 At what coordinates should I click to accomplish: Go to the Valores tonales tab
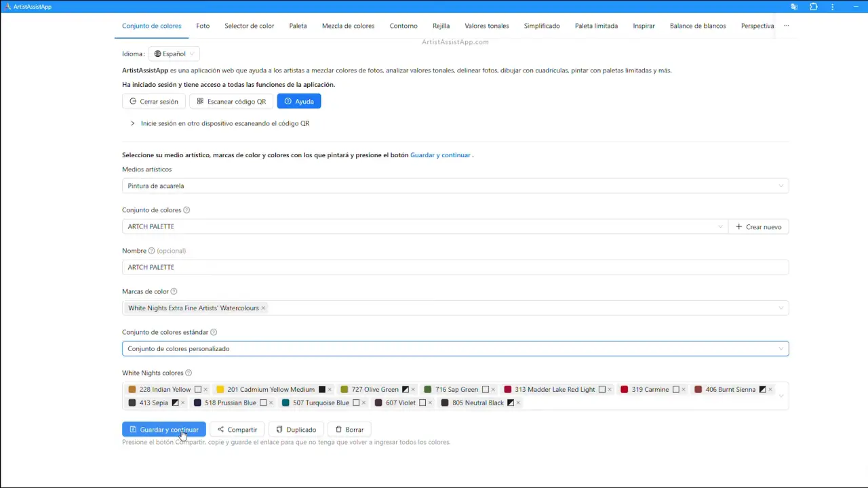pyautogui.click(x=486, y=26)
